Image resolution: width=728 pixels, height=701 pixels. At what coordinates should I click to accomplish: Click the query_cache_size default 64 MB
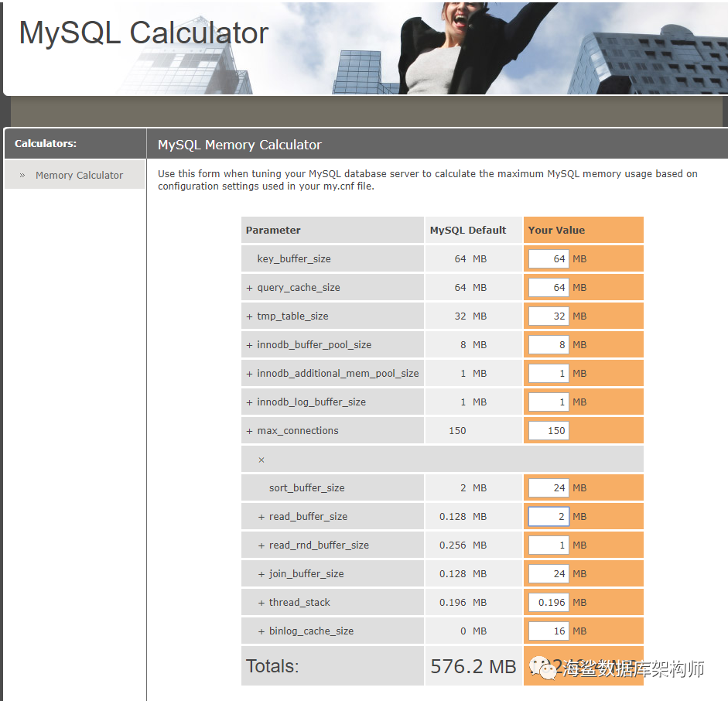(470, 288)
